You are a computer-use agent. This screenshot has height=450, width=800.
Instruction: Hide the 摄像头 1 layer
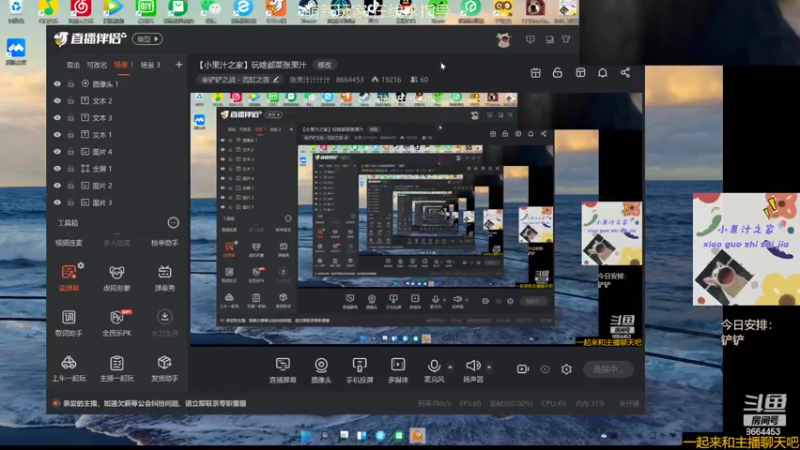(57, 84)
